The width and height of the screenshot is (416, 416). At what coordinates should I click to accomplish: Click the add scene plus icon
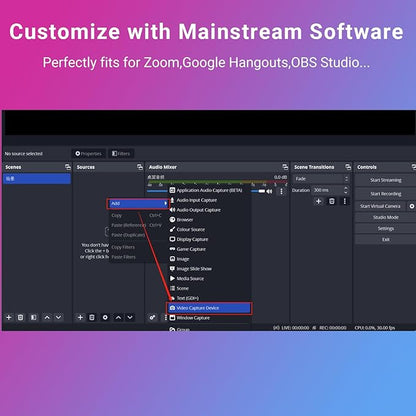tap(9, 317)
